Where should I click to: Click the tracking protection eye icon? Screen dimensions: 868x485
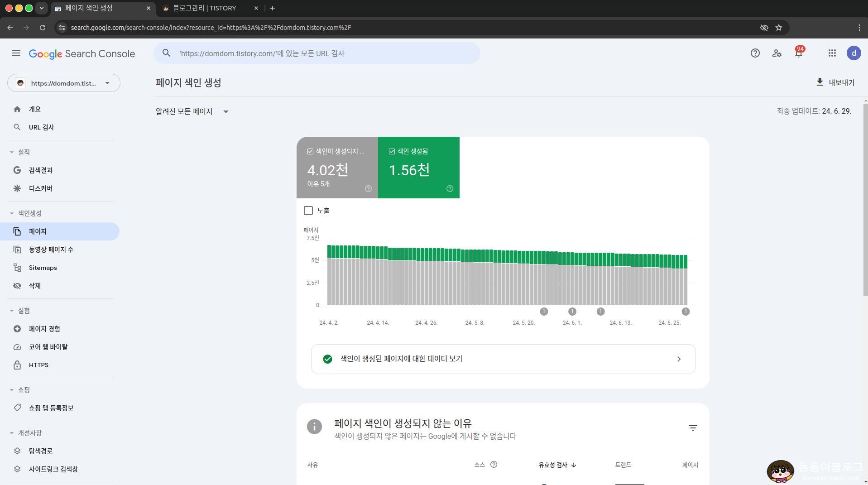764,28
